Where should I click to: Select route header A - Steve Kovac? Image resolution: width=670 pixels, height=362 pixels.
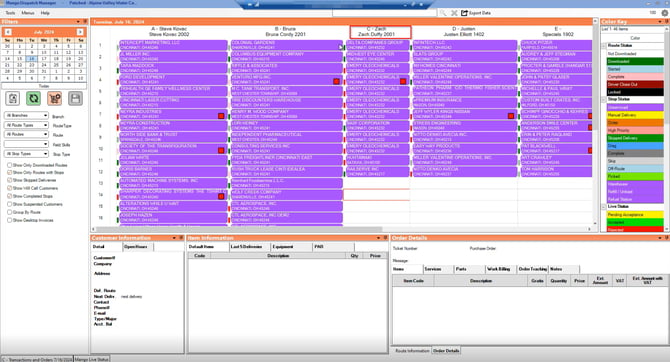(169, 32)
